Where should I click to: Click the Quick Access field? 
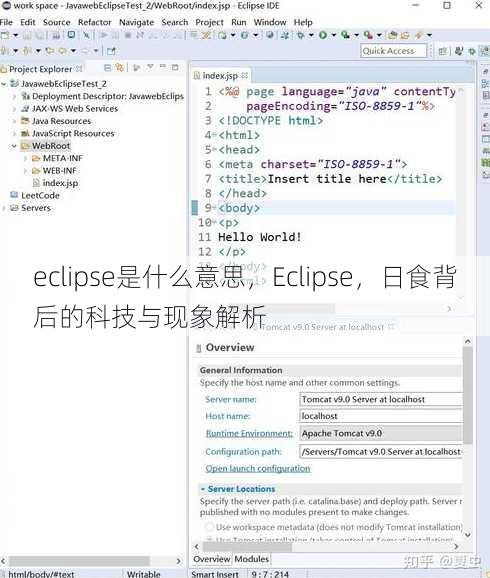(394, 51)
